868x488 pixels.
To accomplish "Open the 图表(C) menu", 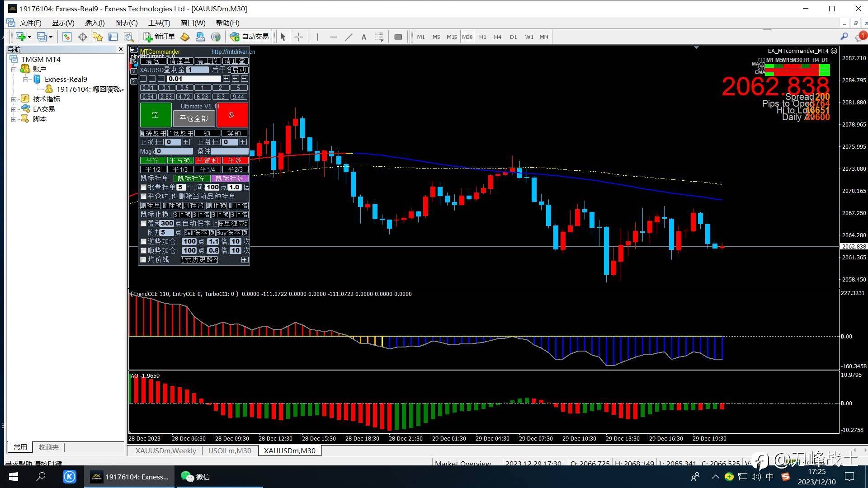I will click(x=126, y=23).
